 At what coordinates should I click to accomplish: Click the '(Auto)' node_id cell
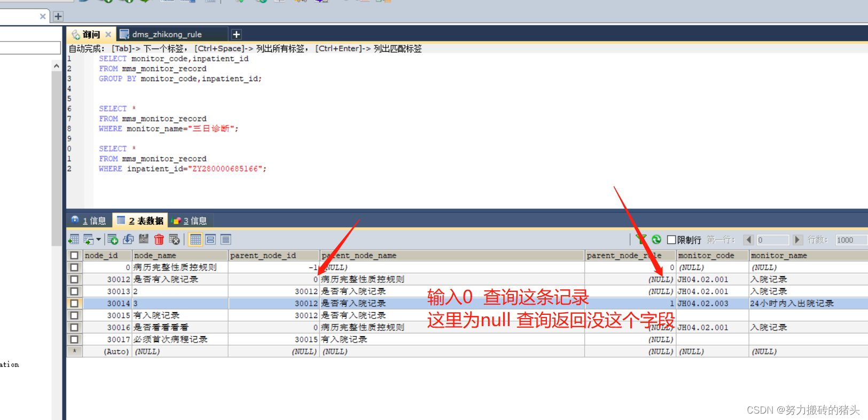pyautogui.click(x=107, y=351)
